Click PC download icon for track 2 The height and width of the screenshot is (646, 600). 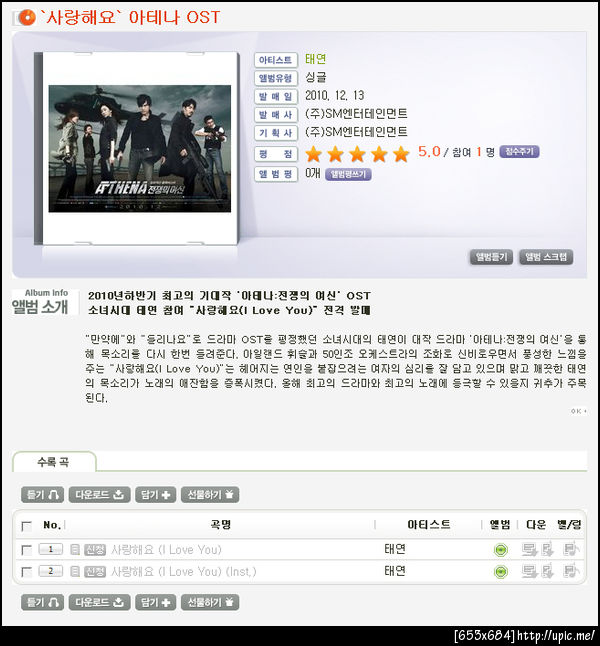point(529,571)
